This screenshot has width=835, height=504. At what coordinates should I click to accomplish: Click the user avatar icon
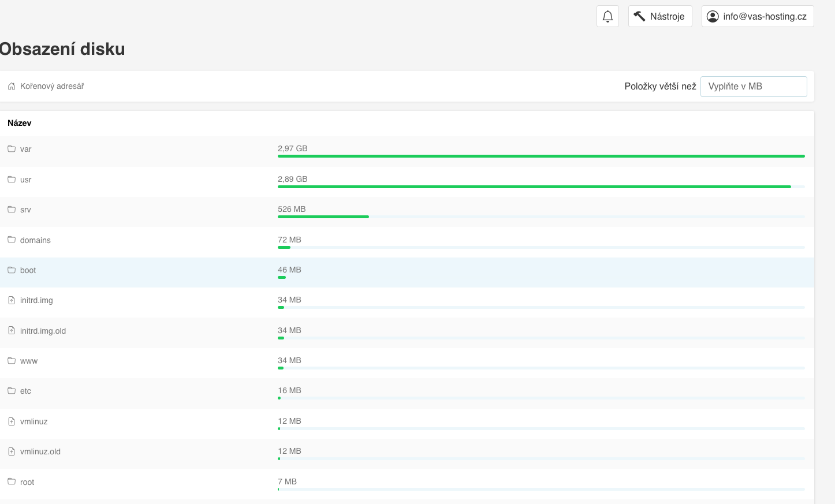tap(713, 16)
